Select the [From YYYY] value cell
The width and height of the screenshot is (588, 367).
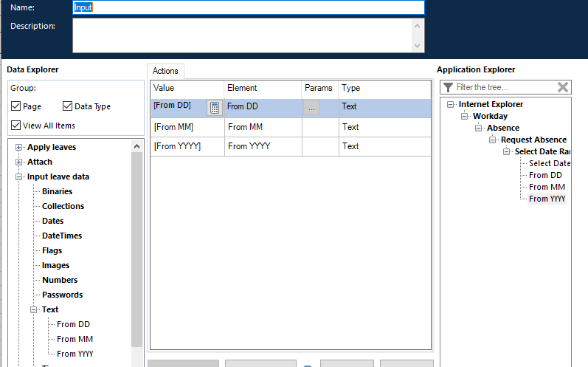[187, 146]
